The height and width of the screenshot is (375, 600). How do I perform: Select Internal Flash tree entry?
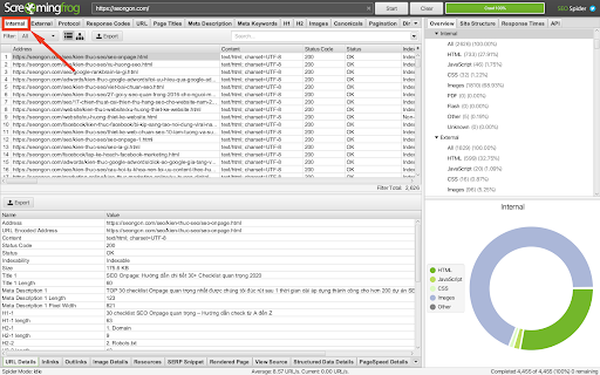(468, 106)
